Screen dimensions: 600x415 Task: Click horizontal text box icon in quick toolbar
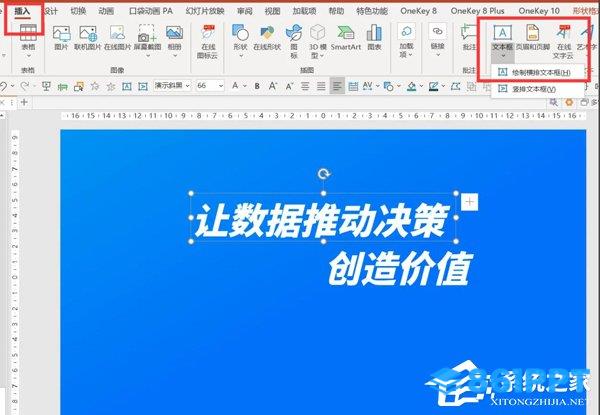pos(127,86)
